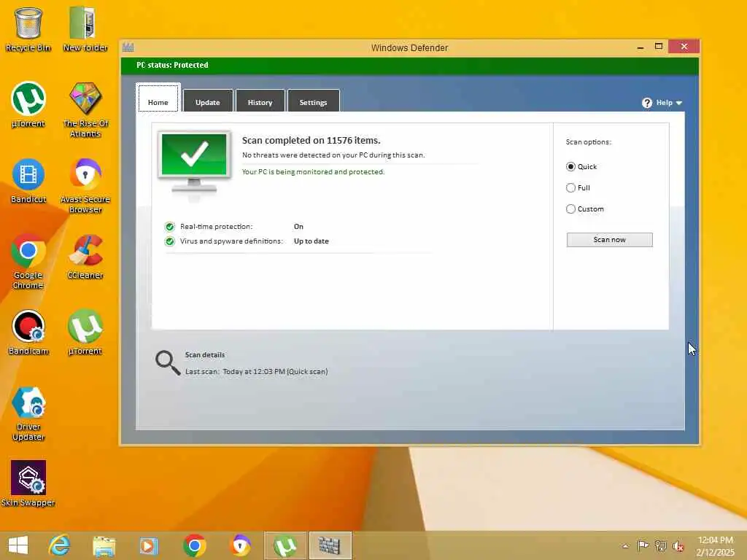This screenshot has height=560, width=747.
Task: Show hidden tray icons arrow
Action: [625, 546]
